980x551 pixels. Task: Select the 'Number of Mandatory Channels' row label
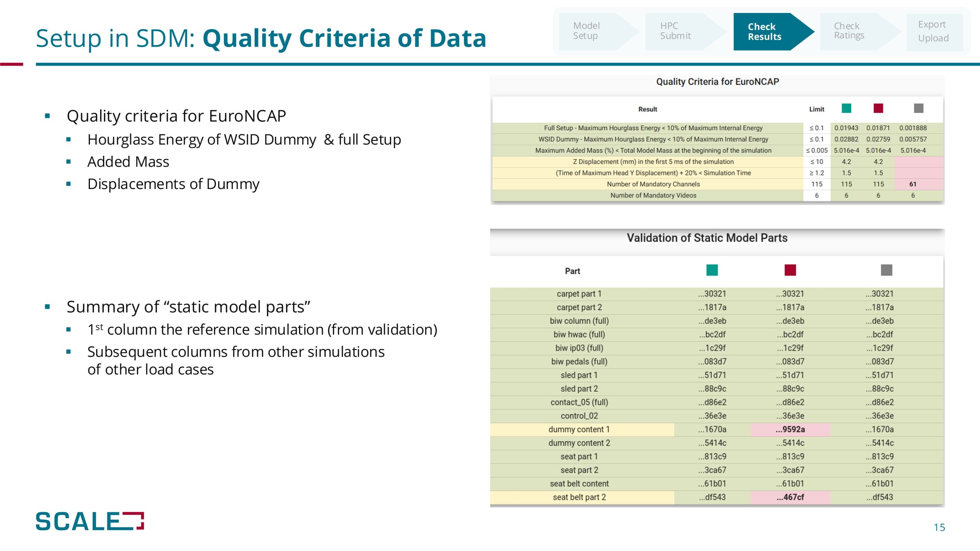point(653,184)
